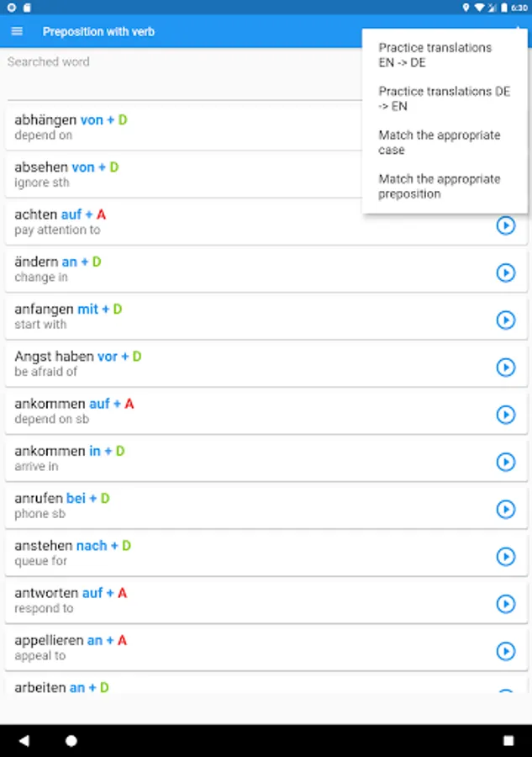Viewport: 532px width, 757px height.
Task: Tap play button for 'anrufen bei + D'
Action: [505, 509]
